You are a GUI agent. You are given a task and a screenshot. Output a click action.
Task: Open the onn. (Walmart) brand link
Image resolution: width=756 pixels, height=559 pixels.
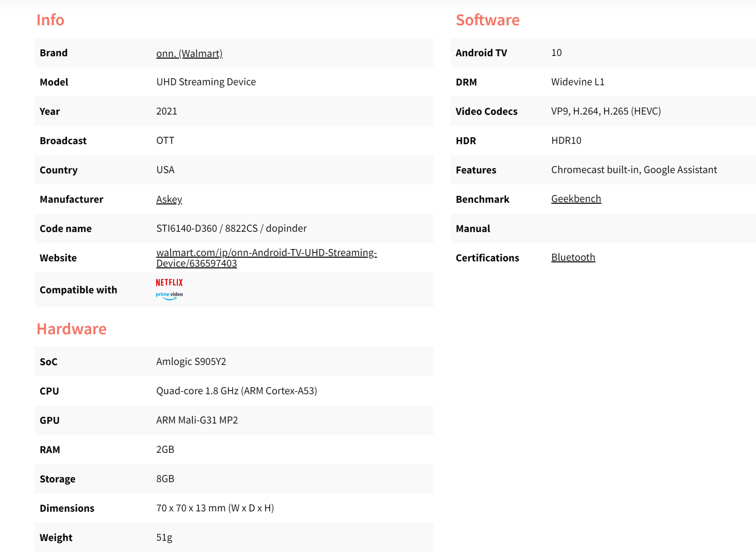tap(189, 53)
